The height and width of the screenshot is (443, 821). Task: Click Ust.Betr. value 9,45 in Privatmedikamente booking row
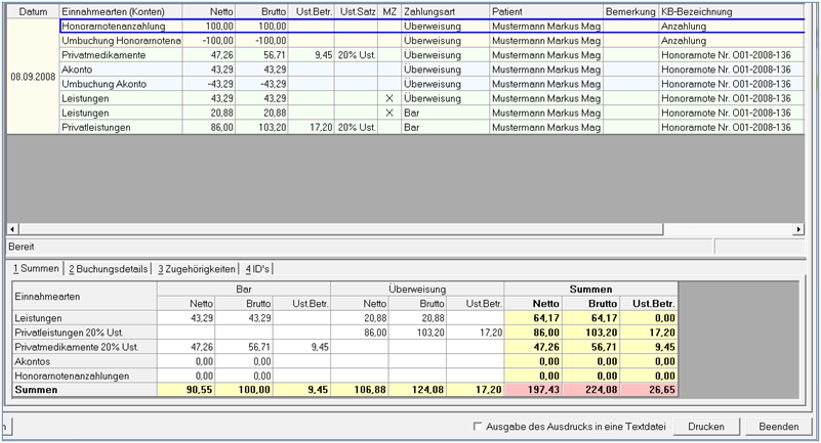323,55
